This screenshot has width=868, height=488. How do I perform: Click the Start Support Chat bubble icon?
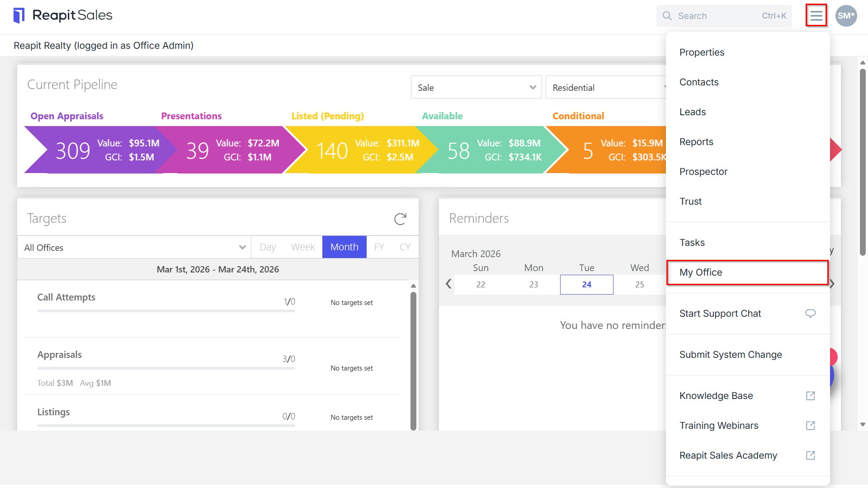point(810,314)
